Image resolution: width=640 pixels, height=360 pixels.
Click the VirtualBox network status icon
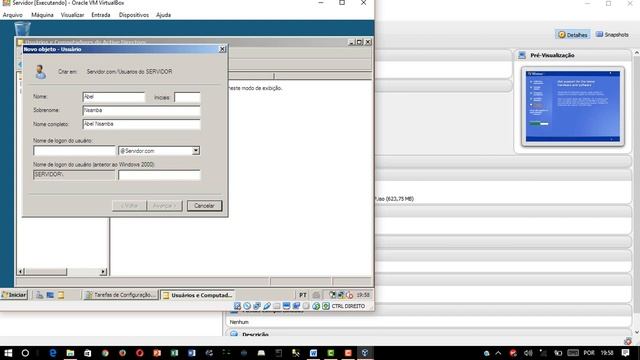[257, 306]
